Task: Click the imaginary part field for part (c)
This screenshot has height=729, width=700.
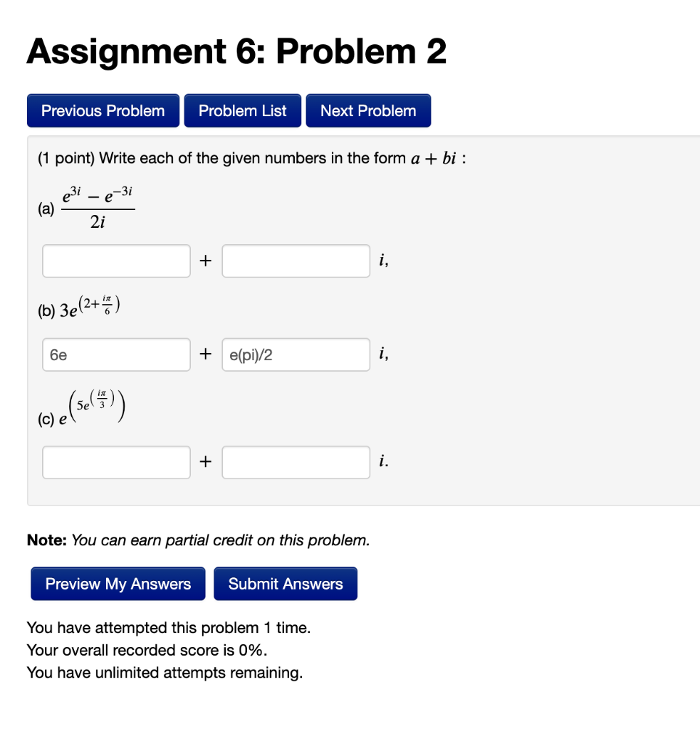Action: (x=296, y=461)
